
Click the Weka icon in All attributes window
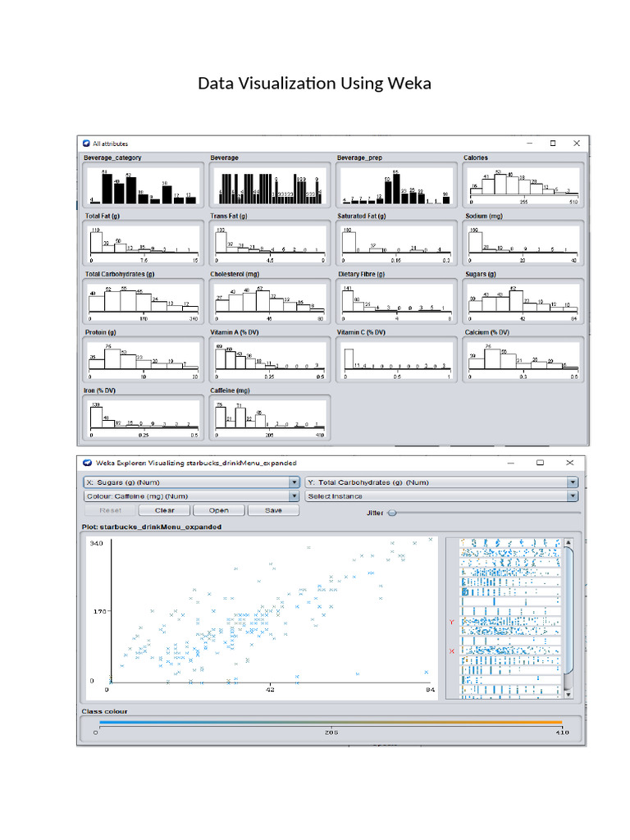(86, 144)
